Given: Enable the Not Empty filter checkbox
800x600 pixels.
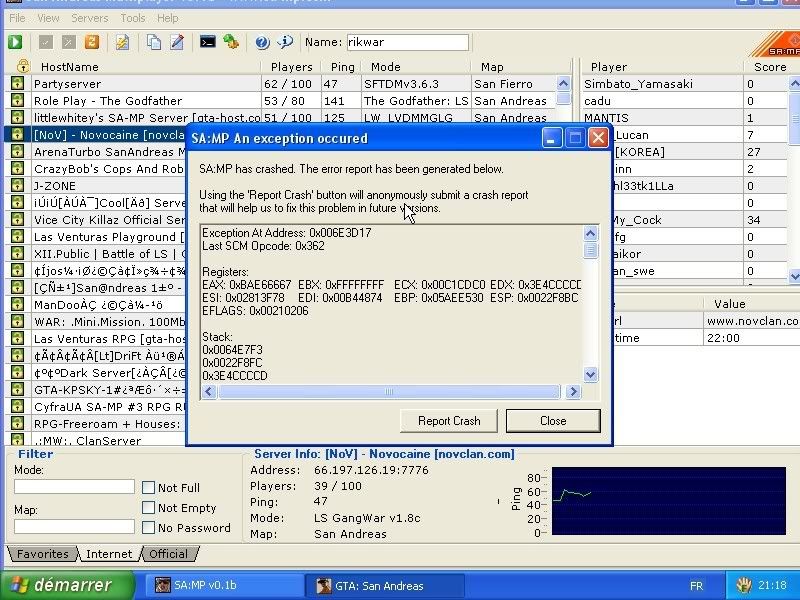Looking at the screenshot, I should 148,508.
